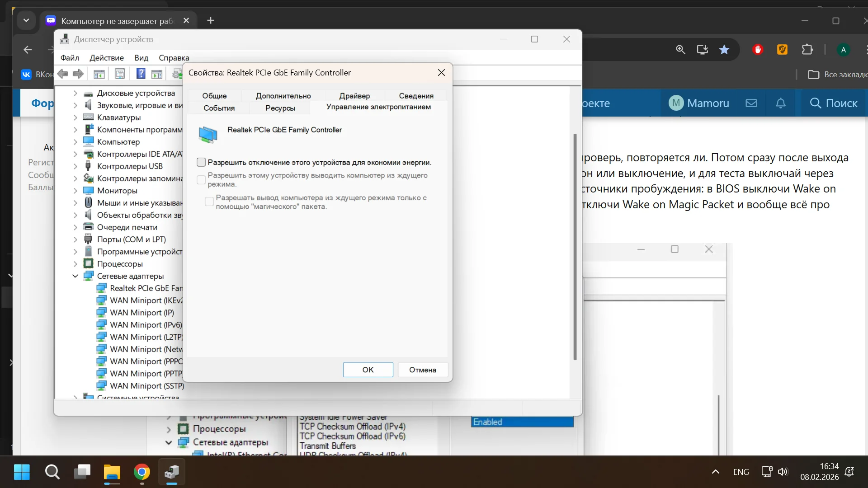The height and width of the screenshot is (488, 868).
Task: Expand the Процессоры tree node
Action: click(x=75, y=264)
